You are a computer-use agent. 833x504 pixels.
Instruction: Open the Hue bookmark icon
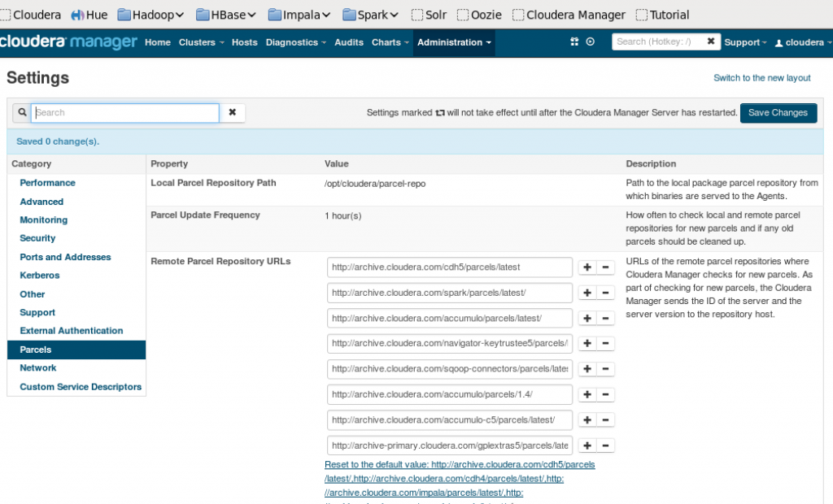click(x=77, y=15)
